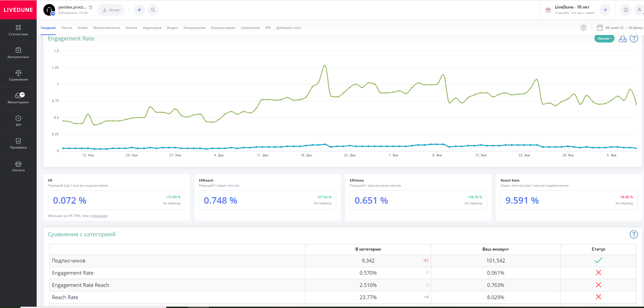Click the LIVEDUNE logo
644x308 pixels.
point(18,10)
